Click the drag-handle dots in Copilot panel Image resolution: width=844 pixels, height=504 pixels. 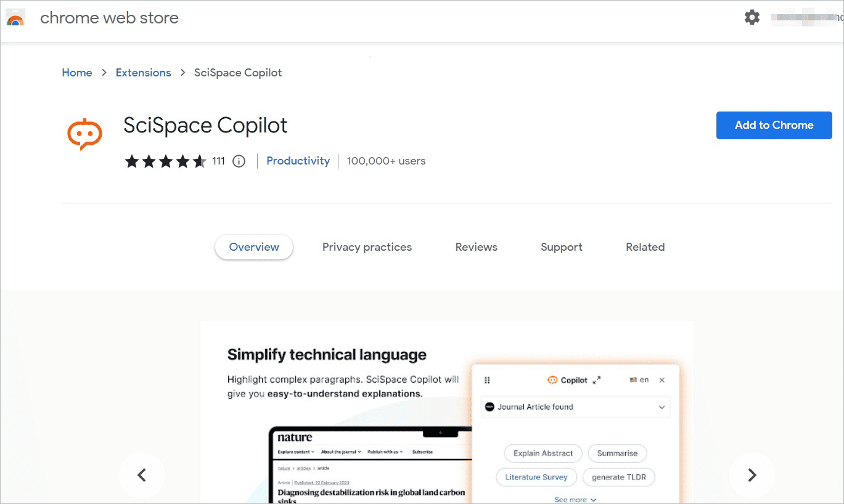[487, 380]
